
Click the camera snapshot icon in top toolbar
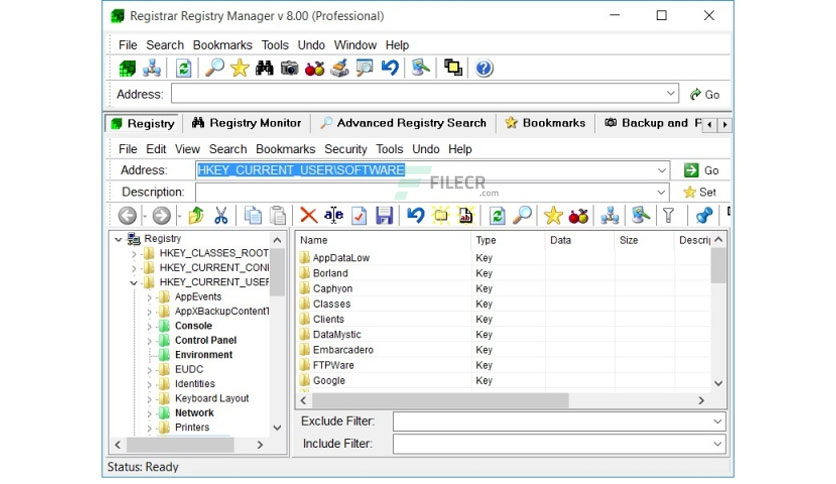(290, 68)
